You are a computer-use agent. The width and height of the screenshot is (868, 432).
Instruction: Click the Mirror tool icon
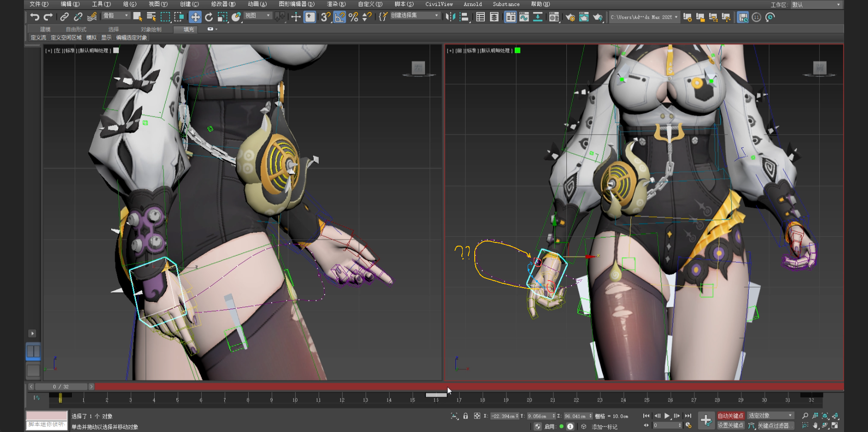click(x=450, y=17)
